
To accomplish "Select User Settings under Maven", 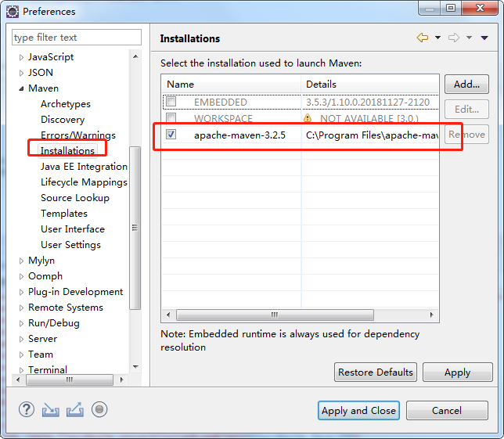I will (x=70, y=245).
